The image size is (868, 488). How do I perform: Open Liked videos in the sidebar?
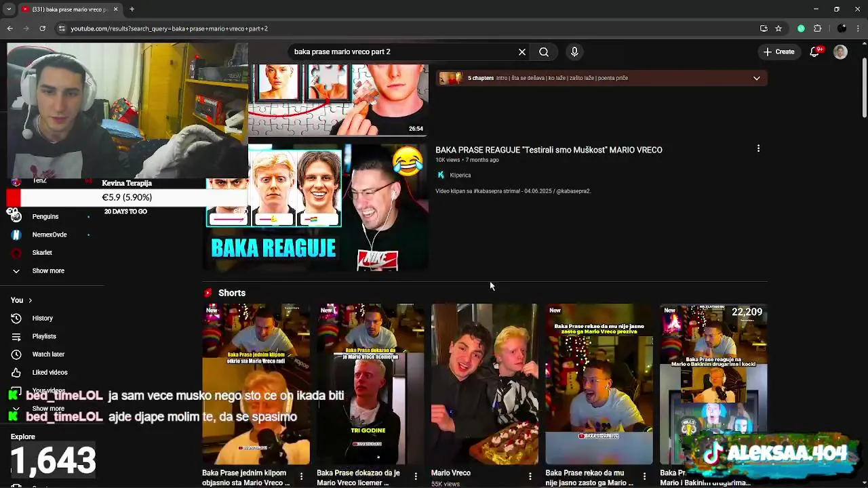tap(50, 372)
